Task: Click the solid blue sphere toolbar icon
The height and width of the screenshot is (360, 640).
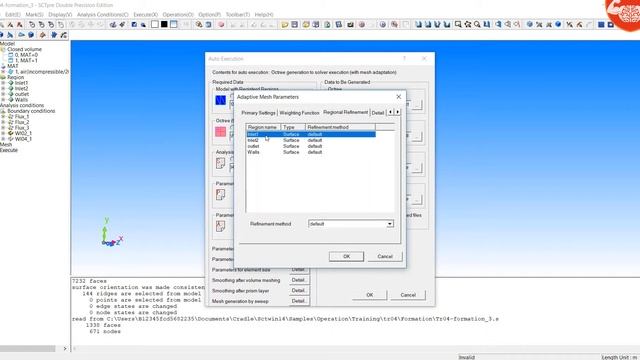Action: point(558,24)
